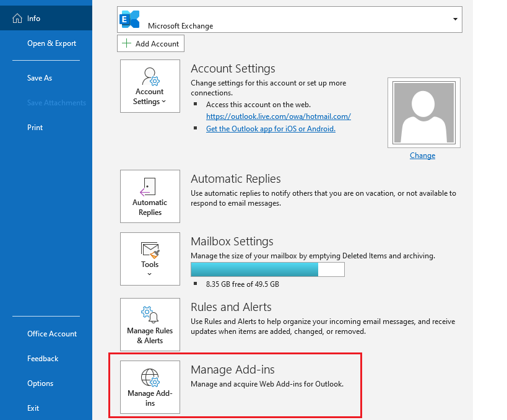This screenshot has height=420, width=507.
Task: Open the outlook.live.com webmail link
Action: coord(278,116)
